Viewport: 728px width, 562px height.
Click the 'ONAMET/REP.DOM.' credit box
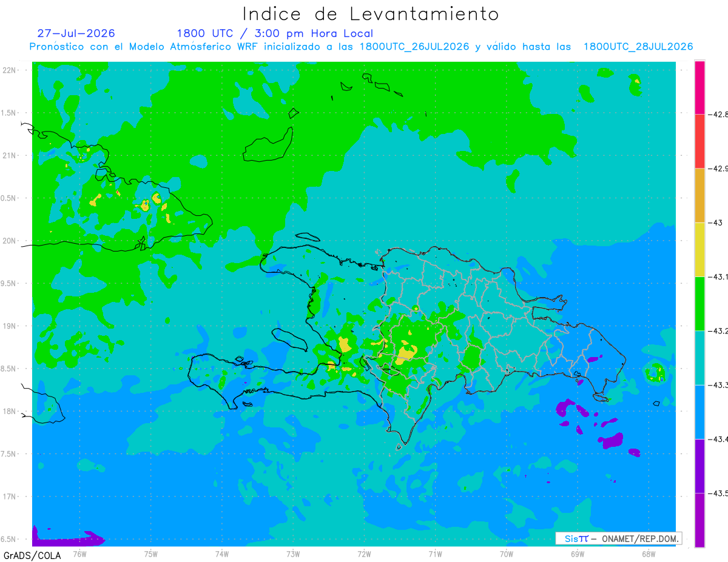pos(618,538)
